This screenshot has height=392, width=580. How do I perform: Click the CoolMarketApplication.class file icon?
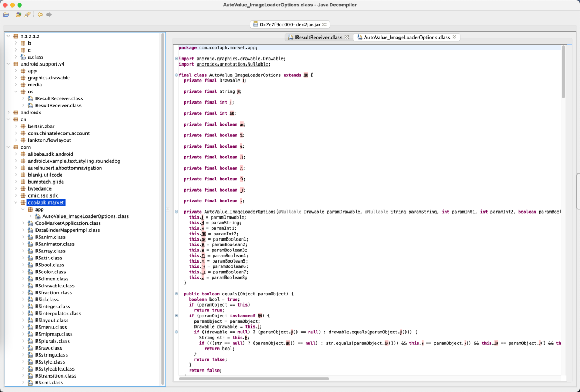pyautogui.click(x=30, y=223)
